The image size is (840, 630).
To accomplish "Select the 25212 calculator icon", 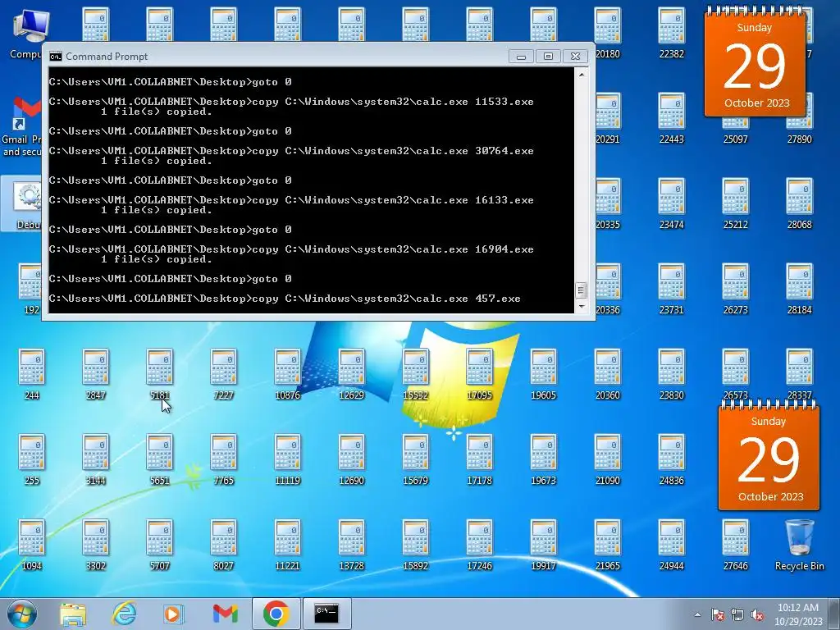I will pos(735,203).
